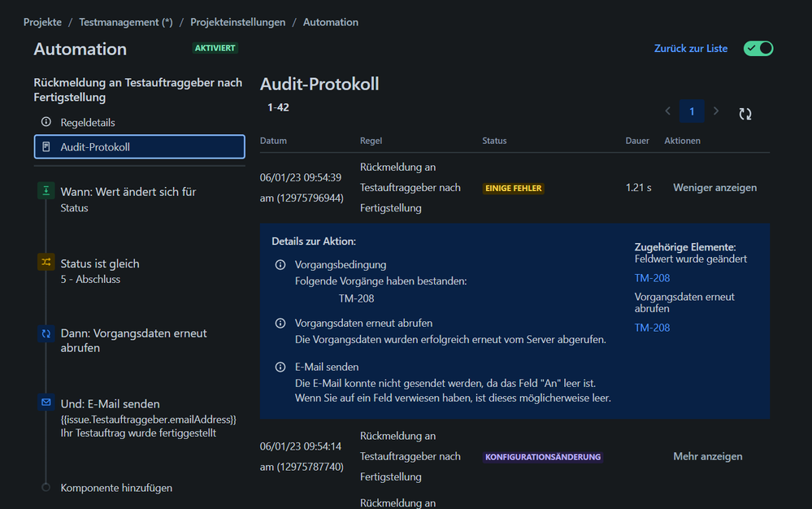Select page 1 in the pagination bar

[x=691, y=111]
